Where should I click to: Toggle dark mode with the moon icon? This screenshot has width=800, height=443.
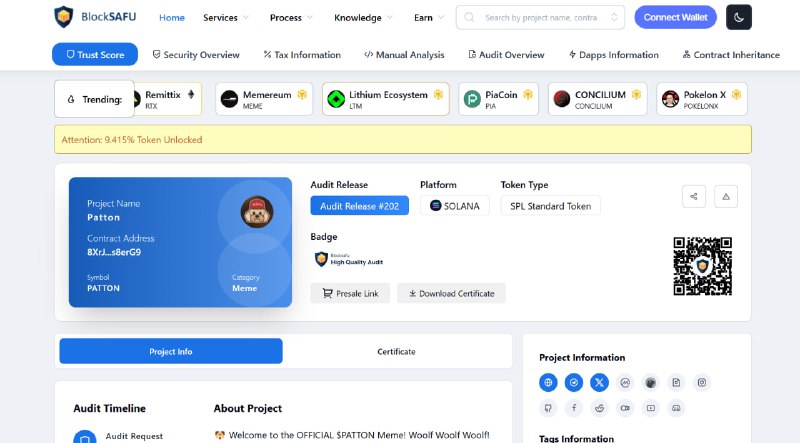point(738,17)
